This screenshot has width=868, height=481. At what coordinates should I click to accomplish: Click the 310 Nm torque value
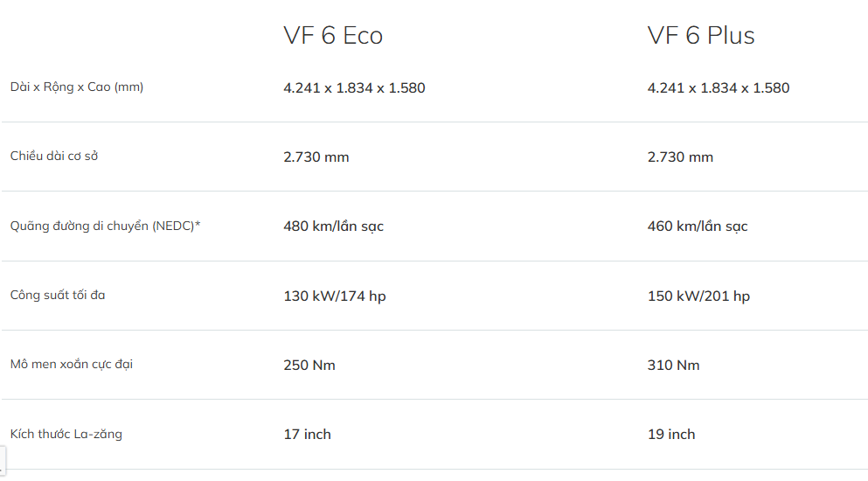(673, 366)
